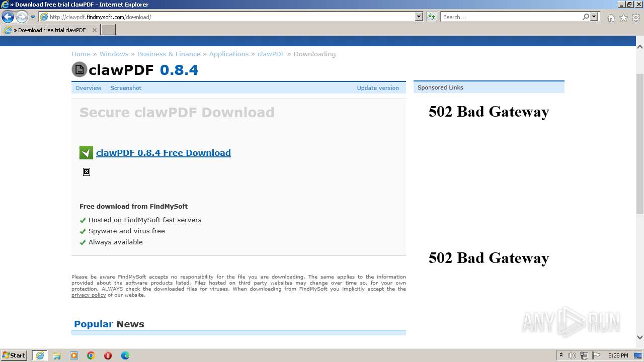Click 'Free download from FindMySoft' text
644x362 pixels.
pos(133,206)
